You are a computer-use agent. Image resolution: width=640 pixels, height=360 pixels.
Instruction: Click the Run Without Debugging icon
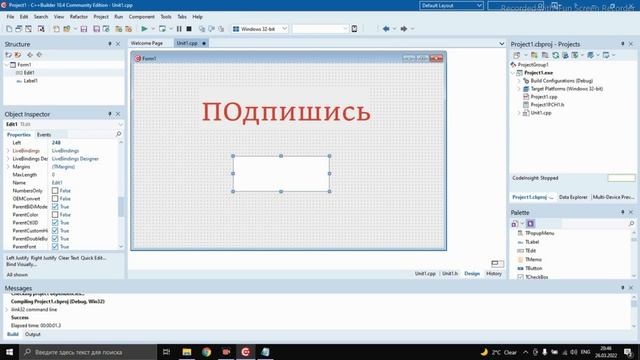point(162,29)
